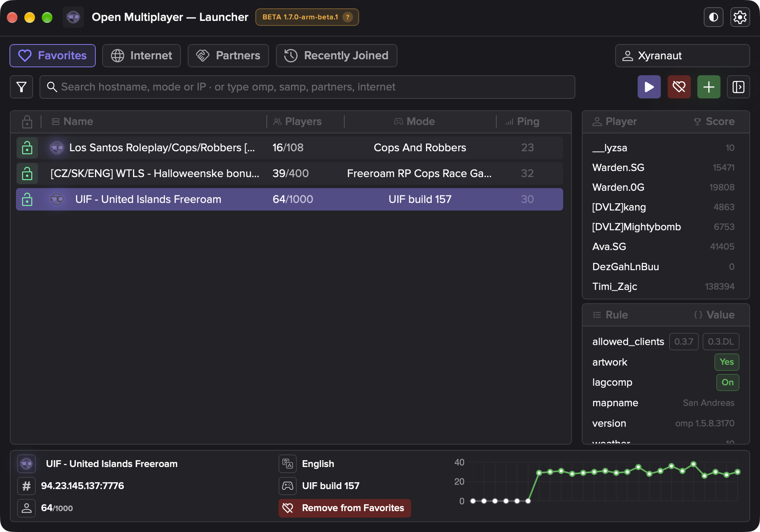
Task: Click the unlocked padlock on WTLS row
Action: point(27,173)
